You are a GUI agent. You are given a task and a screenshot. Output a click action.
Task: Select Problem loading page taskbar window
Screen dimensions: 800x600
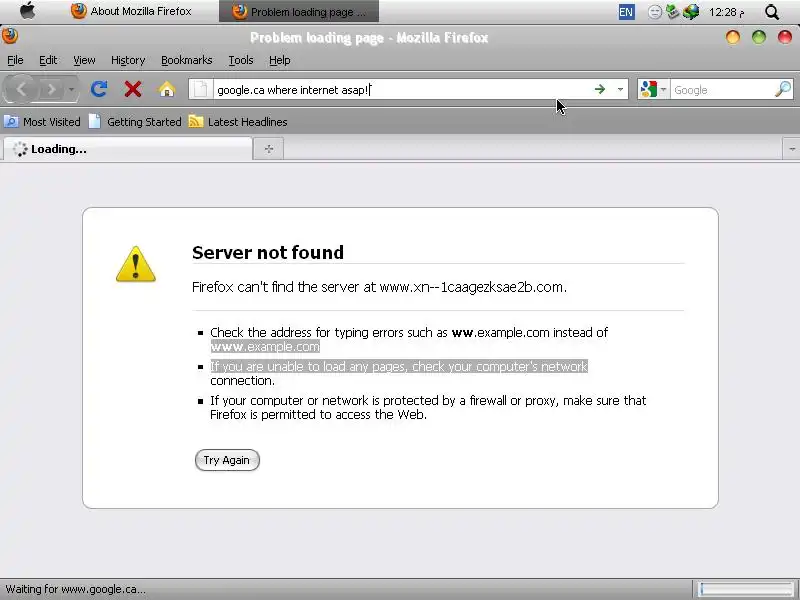[x=299, y=11]
